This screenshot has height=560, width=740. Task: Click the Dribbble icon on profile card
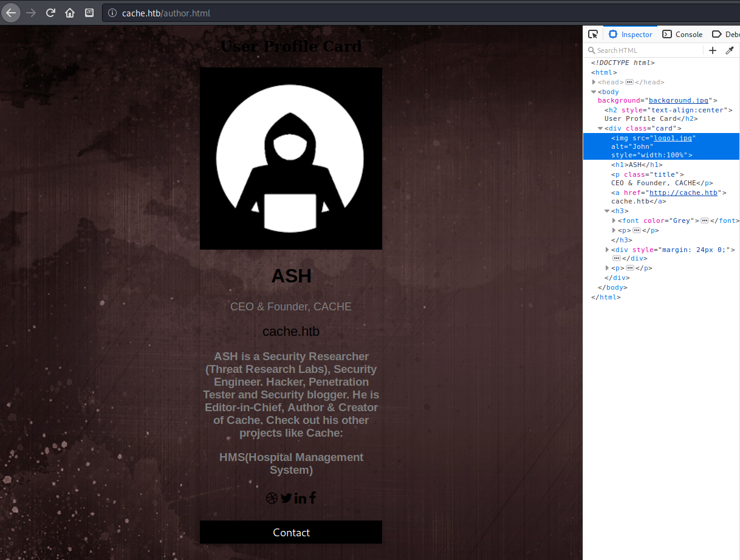[272, 498]
